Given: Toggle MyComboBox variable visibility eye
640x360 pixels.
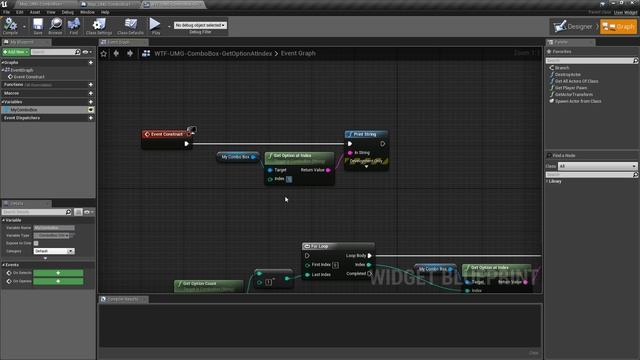Looking at the screenshot, I should coord(91,110).
